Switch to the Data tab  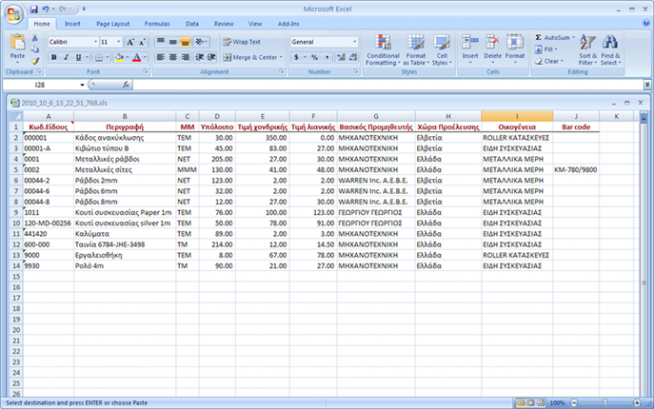click(192, 24)
